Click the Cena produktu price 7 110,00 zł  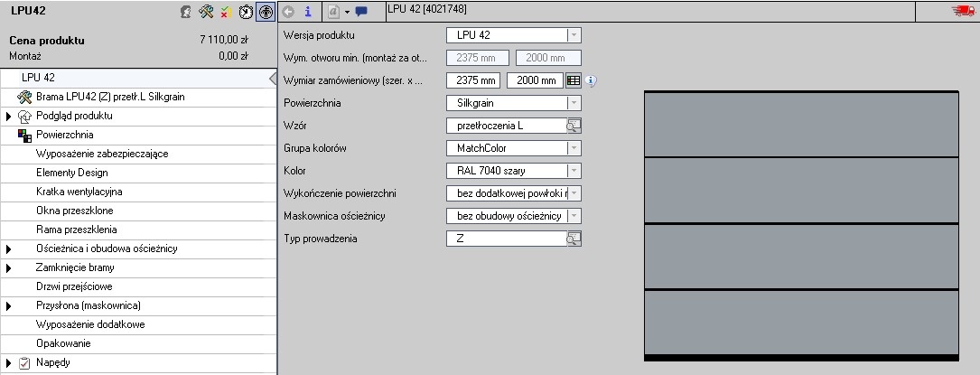point(224,40)
